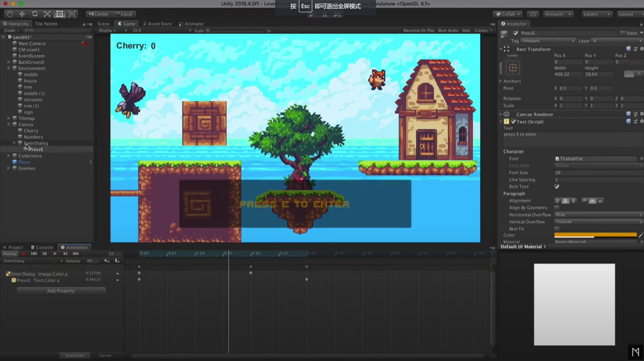Click the Add Keyframe icon
The height and width of the screenshot is (361, 644).
point(107,261)
